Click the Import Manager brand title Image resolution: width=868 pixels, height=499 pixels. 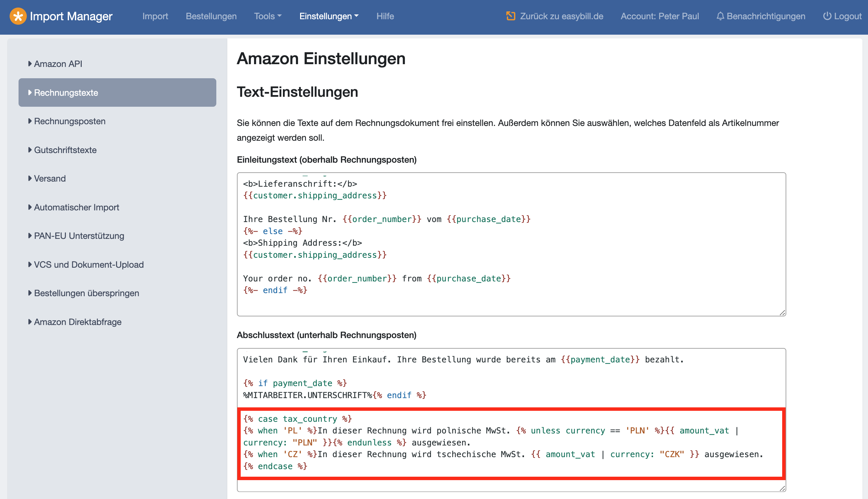click(x=71, y=16)
